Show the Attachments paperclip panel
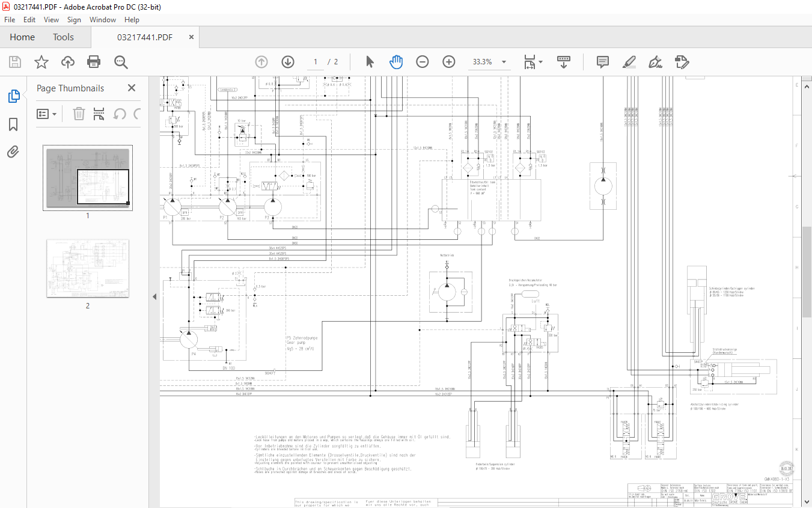Image resolution: width=812 pixels, height=508 pixels. (x=13, y=151)
